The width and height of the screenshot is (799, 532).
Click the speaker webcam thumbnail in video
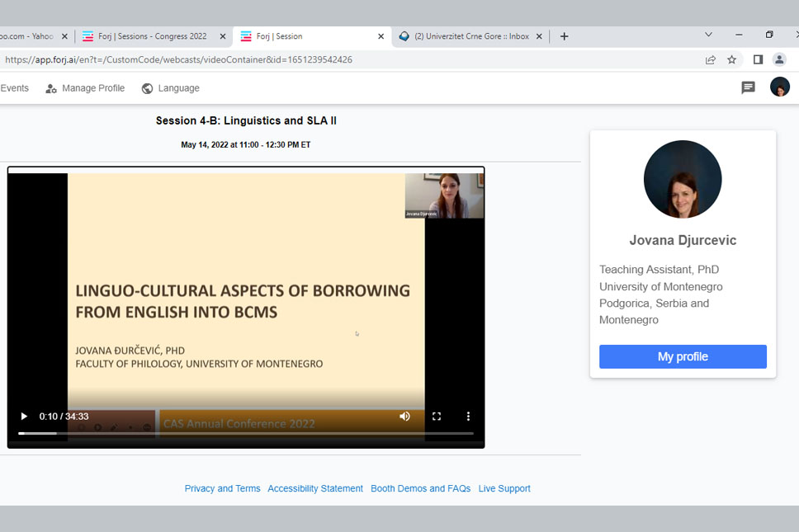click(x=444, y=195)
